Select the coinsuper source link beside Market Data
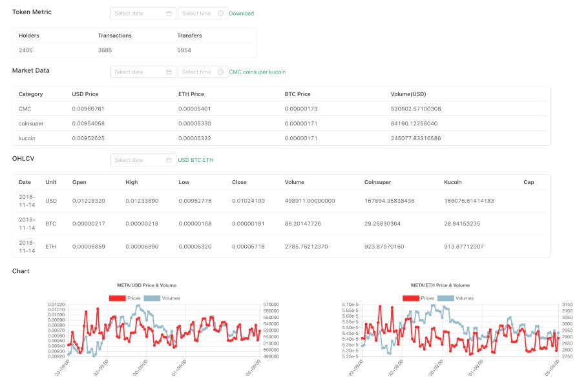The width and height of the screenshot is (588, 386). (x=255, y=72)
